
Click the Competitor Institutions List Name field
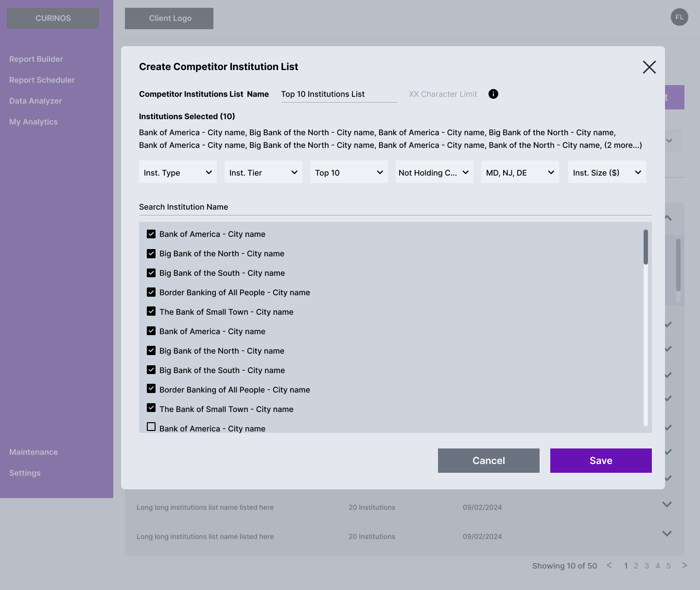pyautogui.click(x=339, y=94)
